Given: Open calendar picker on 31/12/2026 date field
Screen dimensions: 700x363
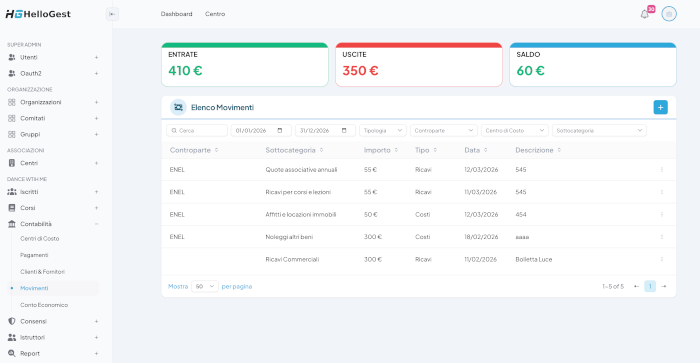Looking at the screenshot, I should point(344,130).
